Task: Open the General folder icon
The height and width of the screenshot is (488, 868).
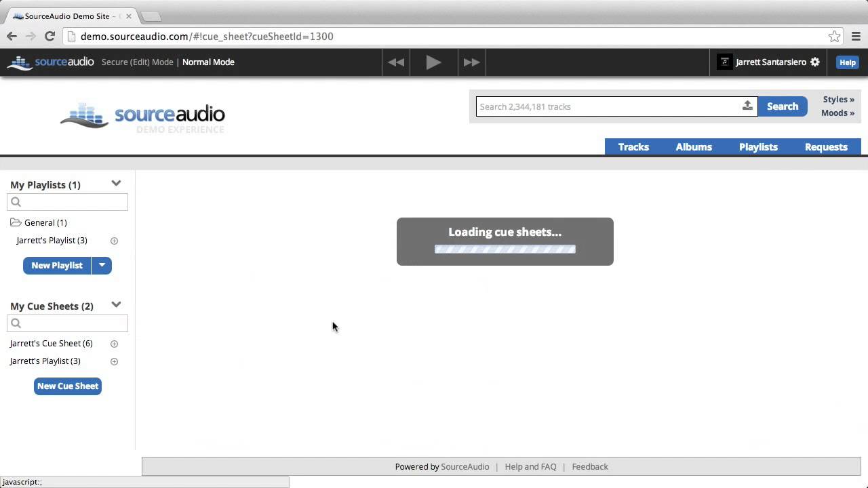Action: 16,222
